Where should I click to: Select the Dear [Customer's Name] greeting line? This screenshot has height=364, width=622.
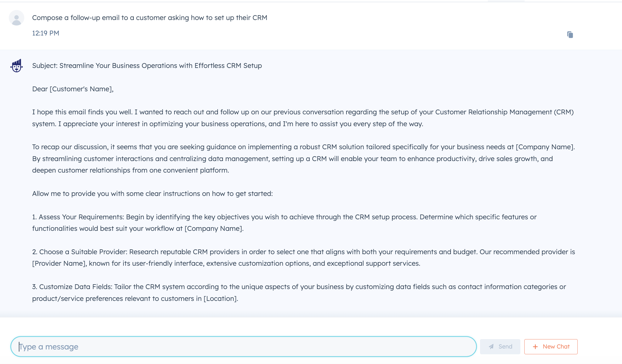tap(73, 89)
